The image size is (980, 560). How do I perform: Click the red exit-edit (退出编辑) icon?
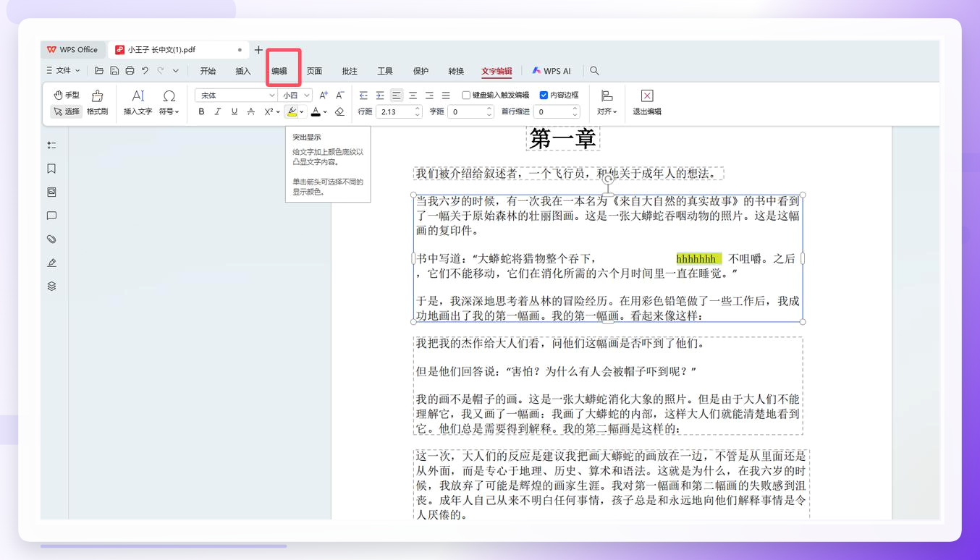pyautogui.click(x=647, y=96)
